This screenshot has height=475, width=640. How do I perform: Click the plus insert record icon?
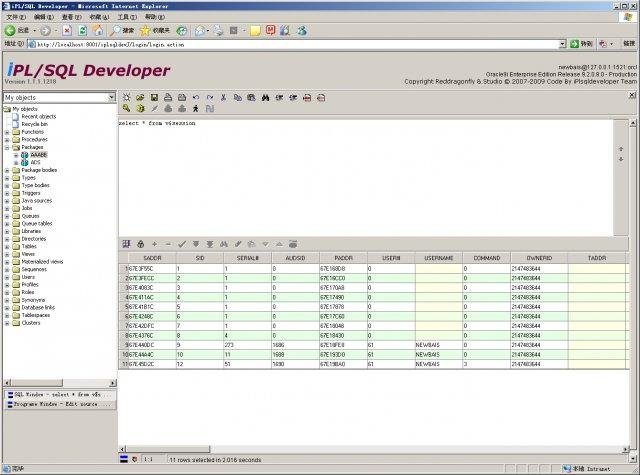154,244
